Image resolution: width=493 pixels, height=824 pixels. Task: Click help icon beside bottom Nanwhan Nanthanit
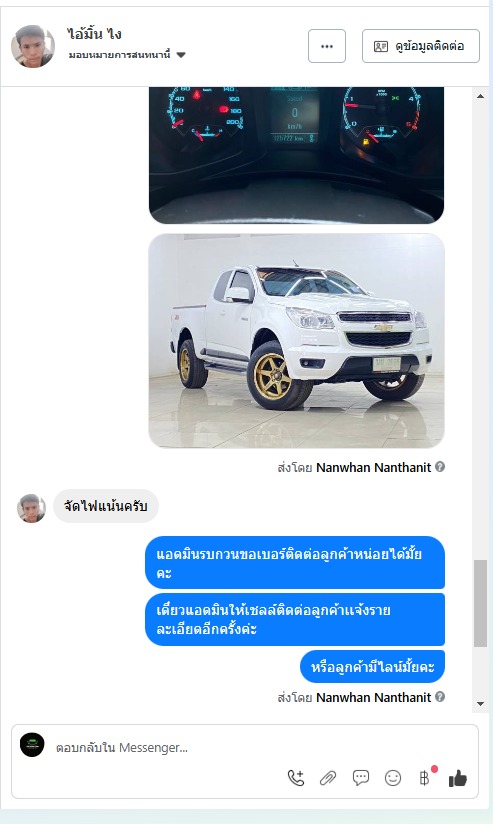pos(440,696)
